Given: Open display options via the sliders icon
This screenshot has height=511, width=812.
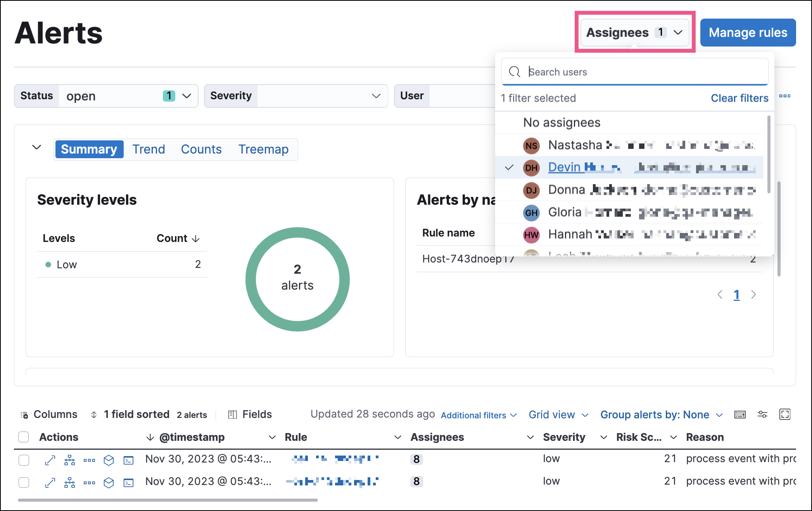Looking at the screenshot, I should (762, 414).
